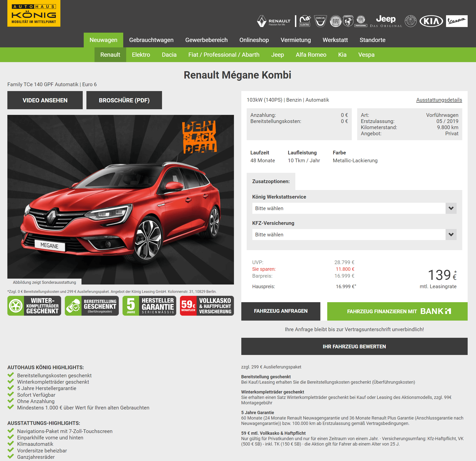The width and height of the screenshot is (476, 461).
Task: Click 'zzgl. 299 € Auslieferungspaket' note
Action: pos(271,367)
